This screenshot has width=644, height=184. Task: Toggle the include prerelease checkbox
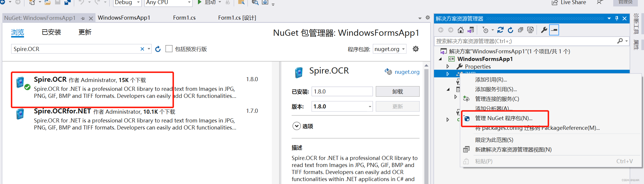[x=169, y=49]
